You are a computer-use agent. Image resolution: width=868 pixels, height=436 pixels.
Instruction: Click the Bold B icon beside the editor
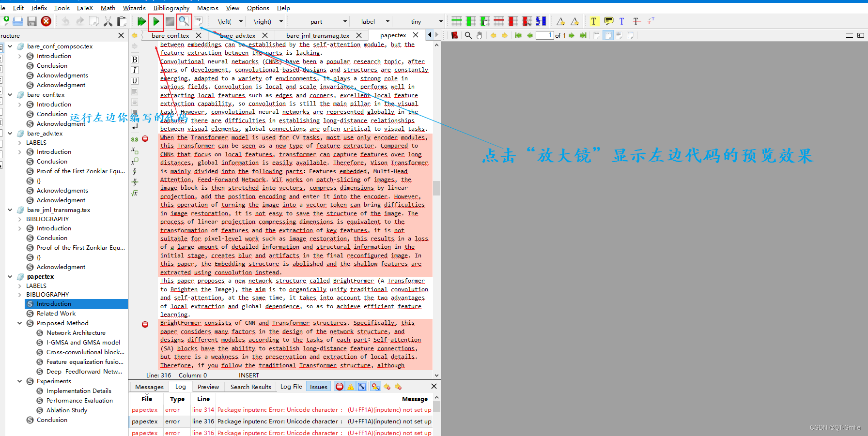[x=135, y=60]
